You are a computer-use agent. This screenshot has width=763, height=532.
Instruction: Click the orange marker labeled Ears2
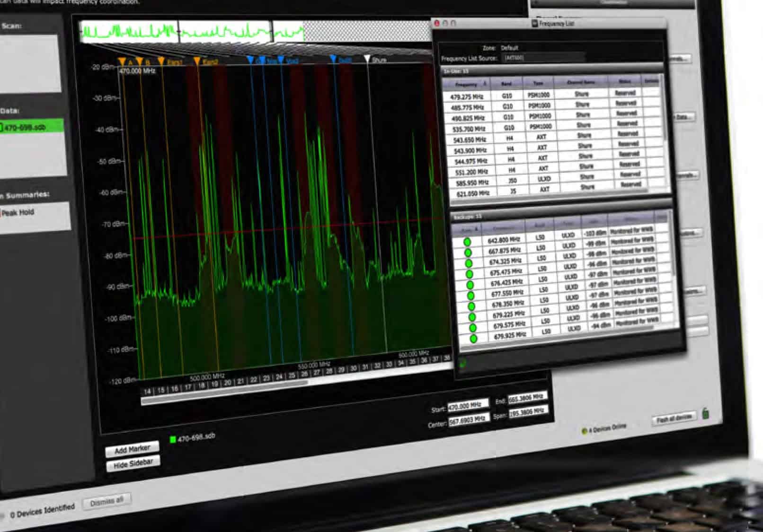coord(197,61)
